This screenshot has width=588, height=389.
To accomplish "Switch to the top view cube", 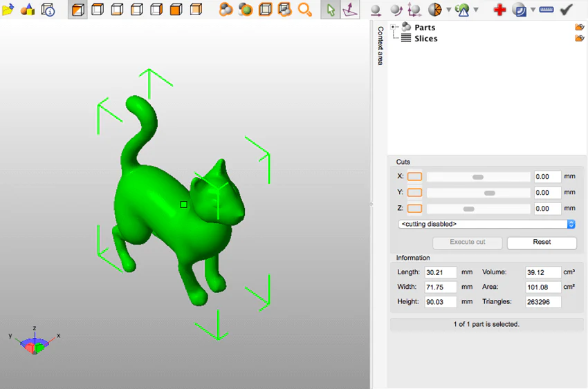I will tap(98, 10).
